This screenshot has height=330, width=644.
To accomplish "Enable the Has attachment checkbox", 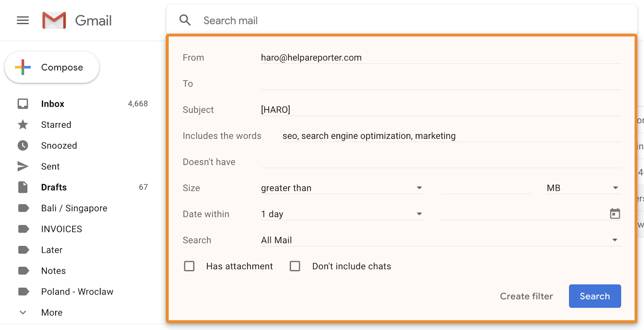I will [189, 266].
